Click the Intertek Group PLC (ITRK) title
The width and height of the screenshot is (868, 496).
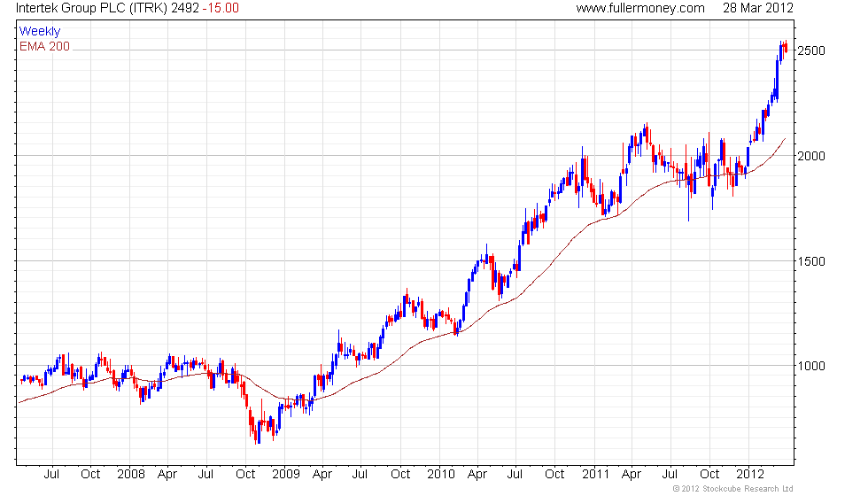(x=92, y=8)
